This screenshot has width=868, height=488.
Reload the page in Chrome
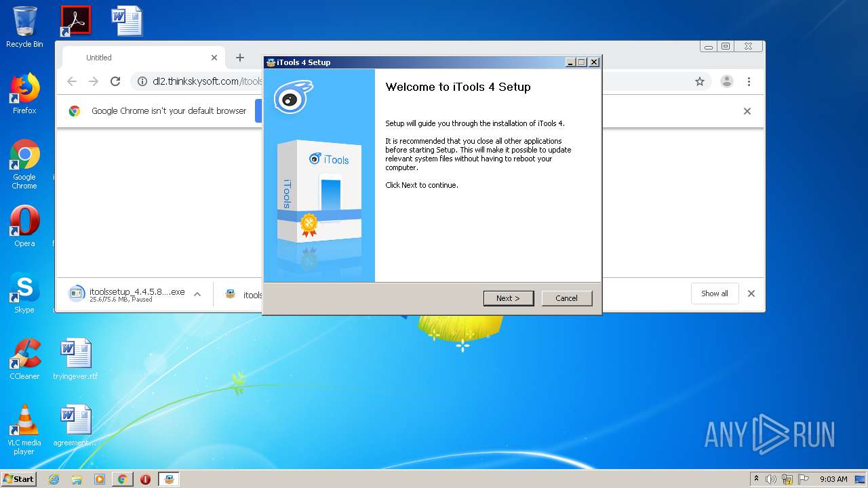click(115, 81)
